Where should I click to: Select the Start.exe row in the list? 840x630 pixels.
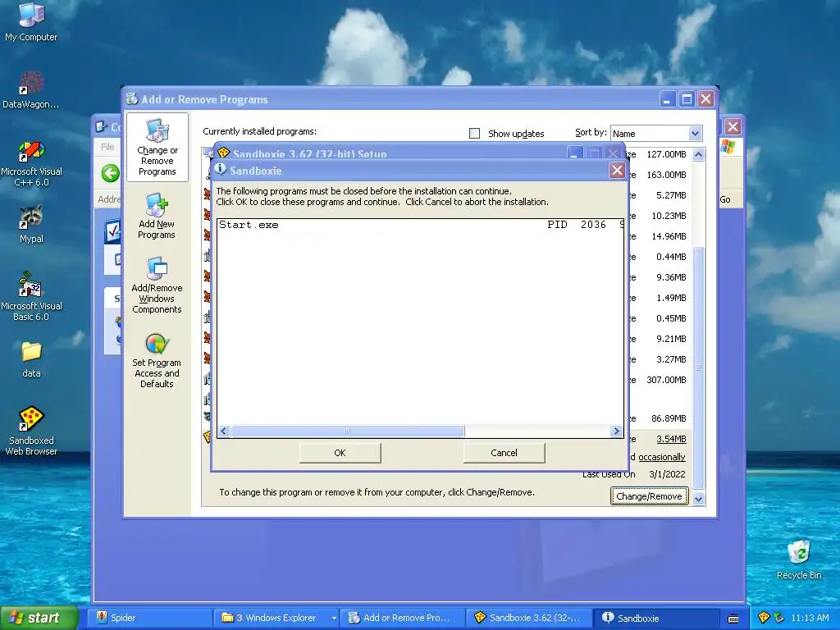421,225
